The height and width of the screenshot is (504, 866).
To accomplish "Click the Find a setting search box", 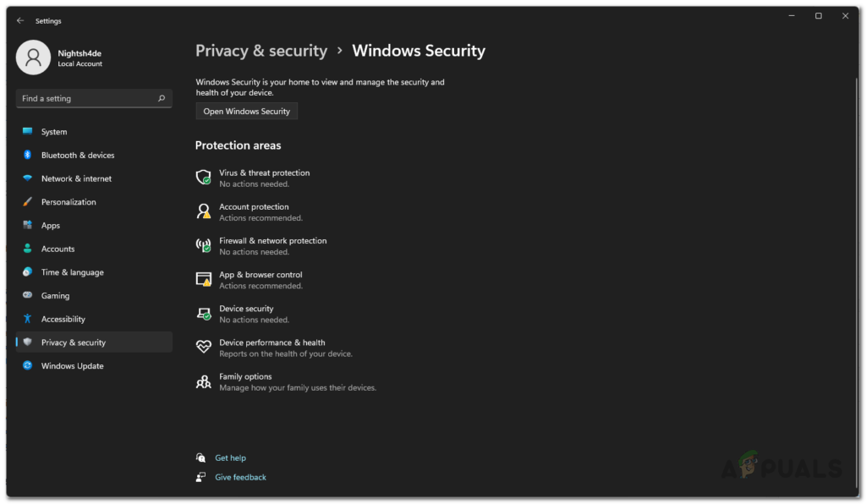I will (x=94, y=98).
